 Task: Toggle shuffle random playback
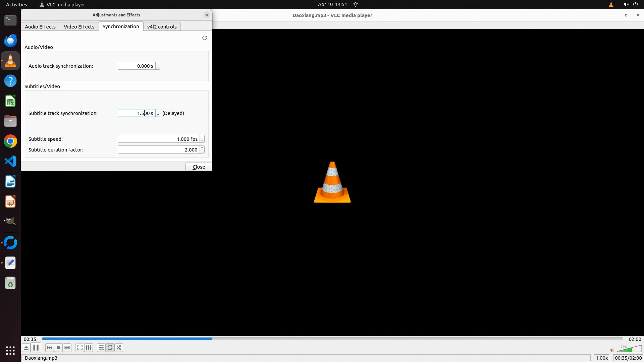coord(119,348)
